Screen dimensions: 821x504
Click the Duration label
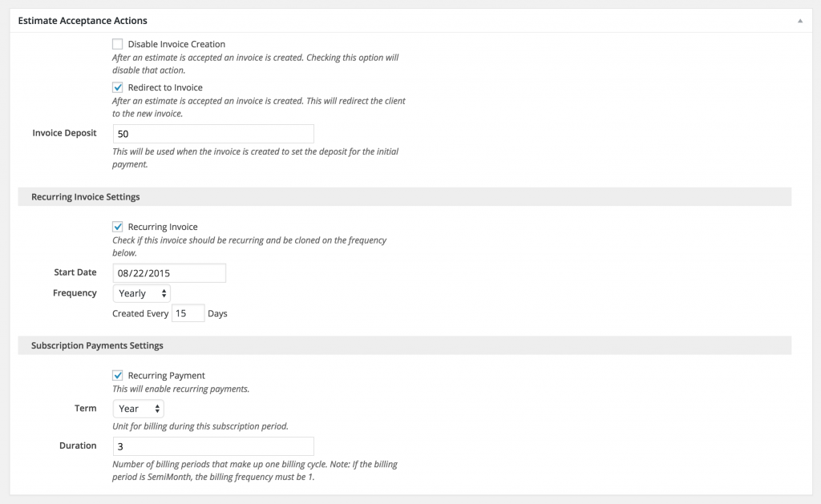pos(78,446)
